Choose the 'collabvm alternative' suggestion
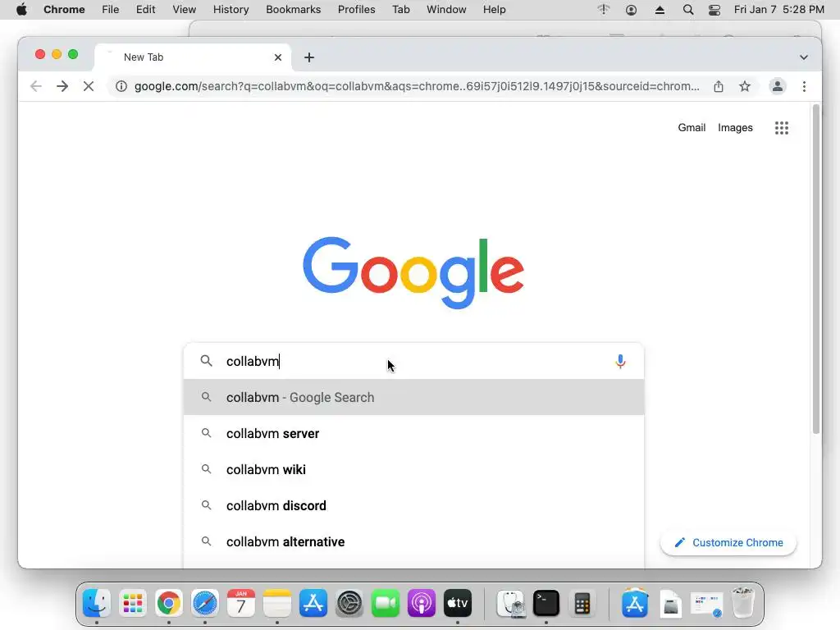Image resolution: width=840 pixels, height=630 pixels. click(x=413, y=541)
